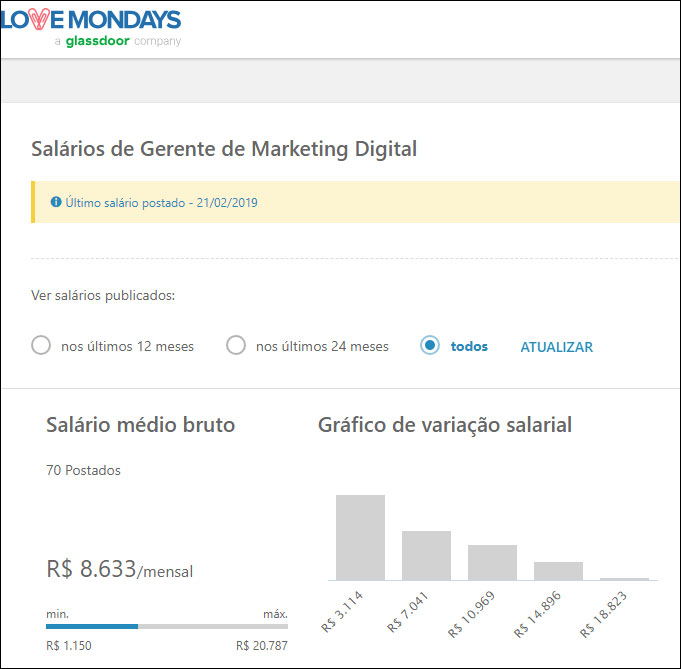Click the R$ 8.633 average salary value

click(x=91, y=569)
